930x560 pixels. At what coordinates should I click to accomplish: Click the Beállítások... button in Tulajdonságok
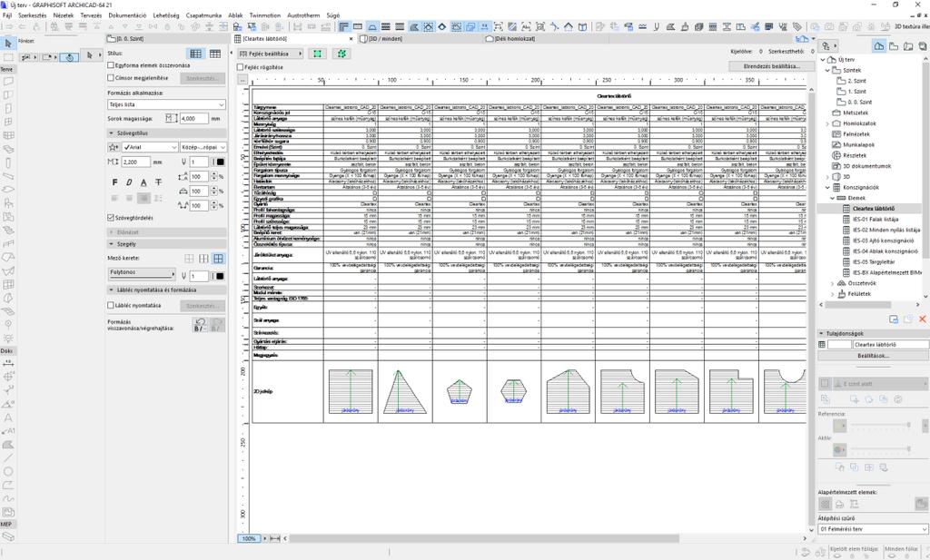873,356
